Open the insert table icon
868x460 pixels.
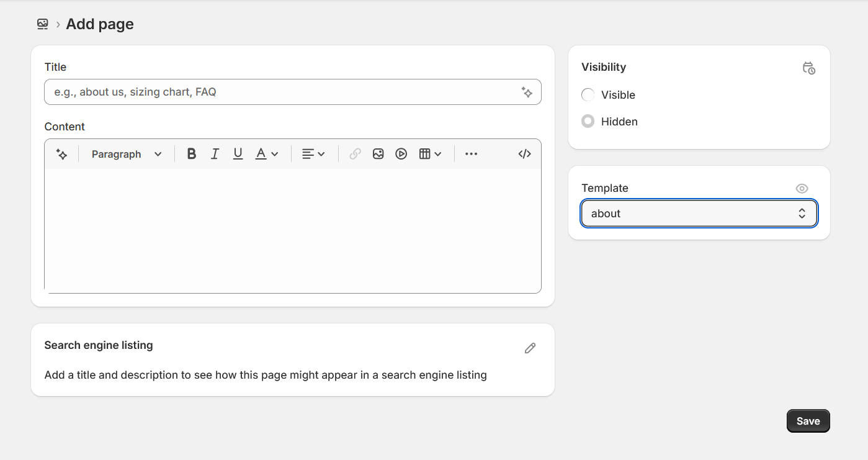(x=426, y=153)
